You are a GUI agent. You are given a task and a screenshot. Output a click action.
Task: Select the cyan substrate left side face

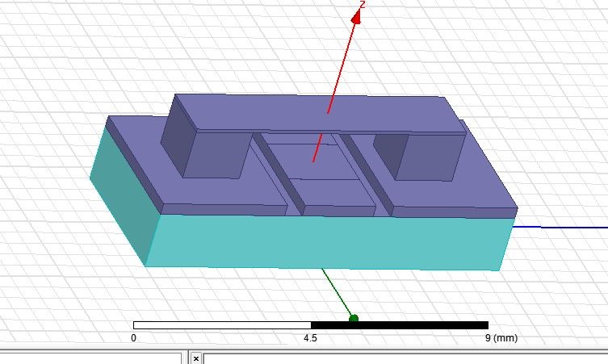click(124, 196)
